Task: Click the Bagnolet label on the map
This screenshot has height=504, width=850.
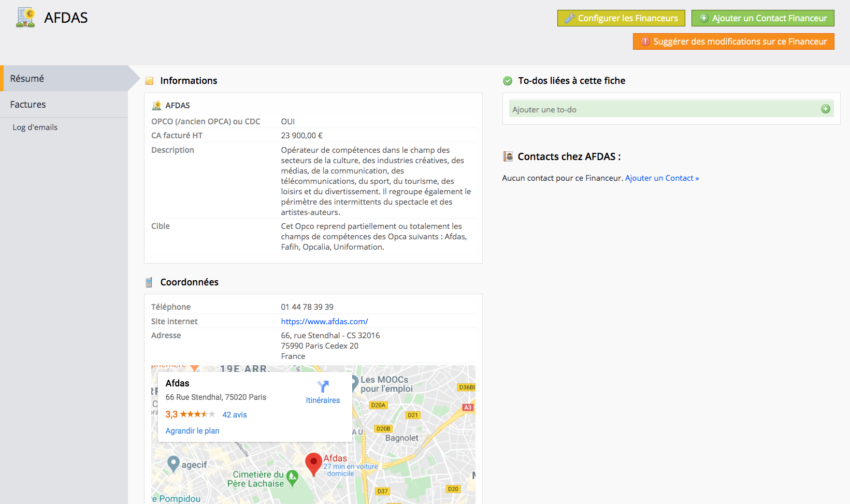Action: click(x=401, y=438)
